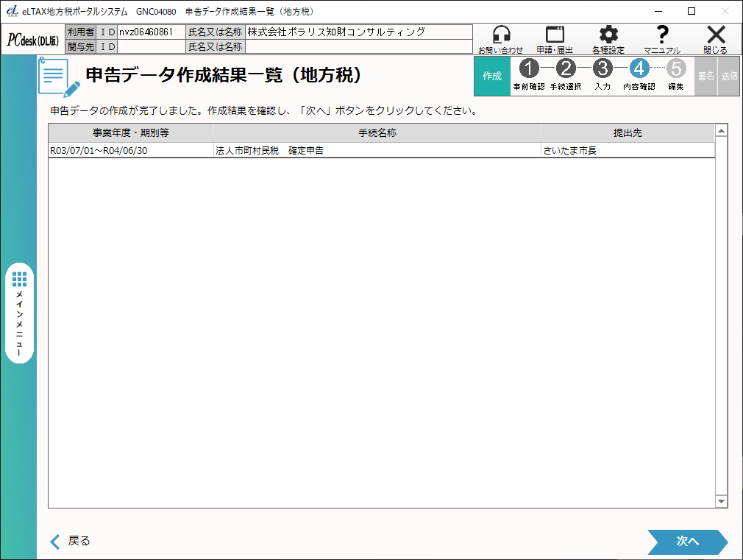Open 各種設定 gear icon
743x560 pixels.
click(608, 39)
